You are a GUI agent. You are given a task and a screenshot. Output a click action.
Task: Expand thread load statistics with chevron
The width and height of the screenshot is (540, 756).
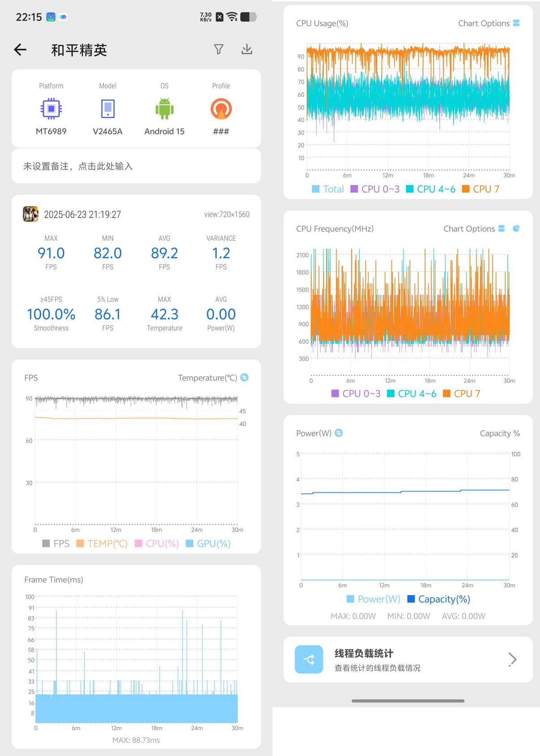(x=513, y=659)
